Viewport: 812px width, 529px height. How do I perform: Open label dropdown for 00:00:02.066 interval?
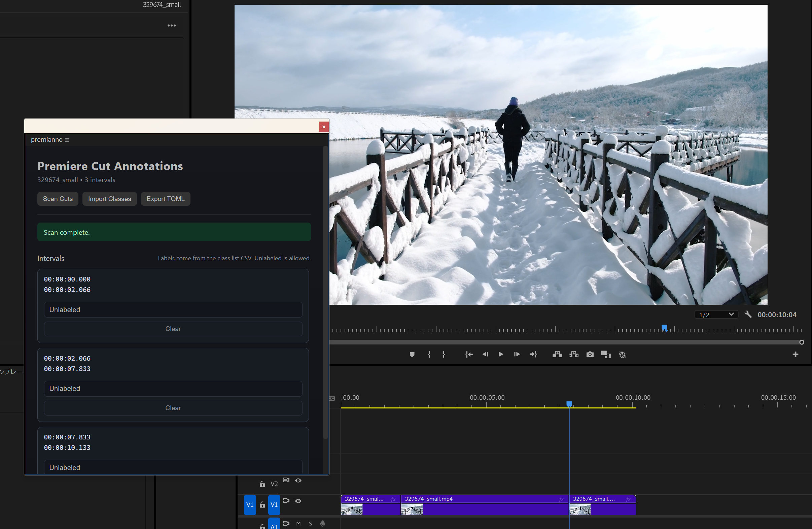(173, 388)
